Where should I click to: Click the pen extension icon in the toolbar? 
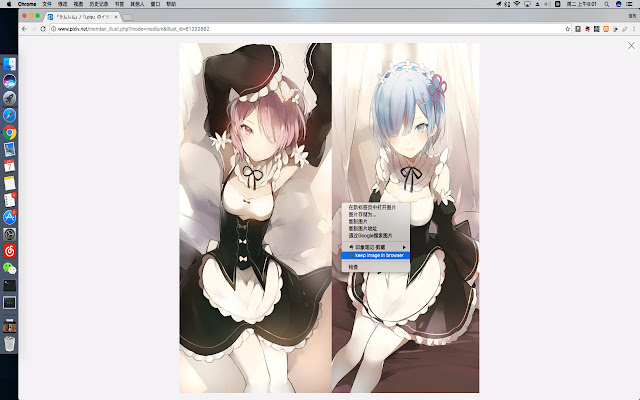point(625,29)
